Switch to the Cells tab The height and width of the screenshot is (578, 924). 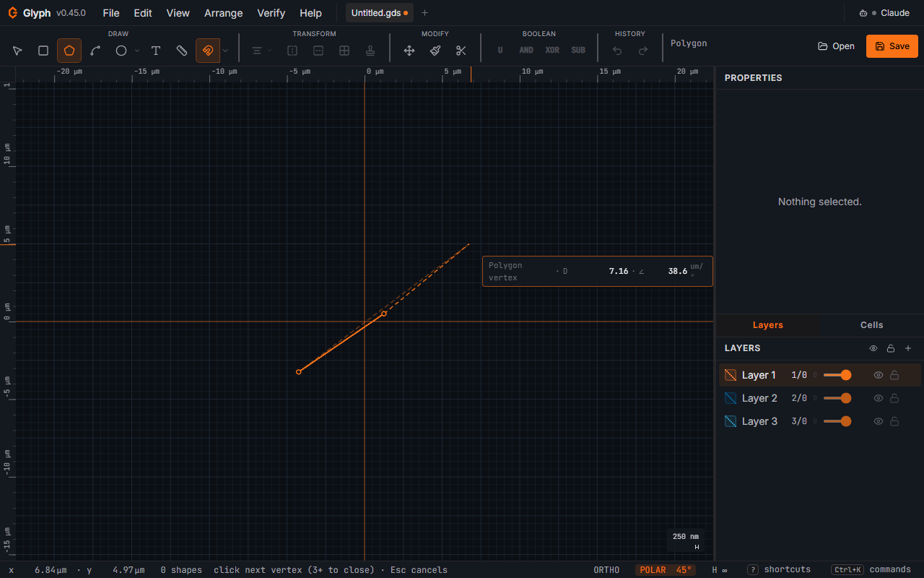872,325
